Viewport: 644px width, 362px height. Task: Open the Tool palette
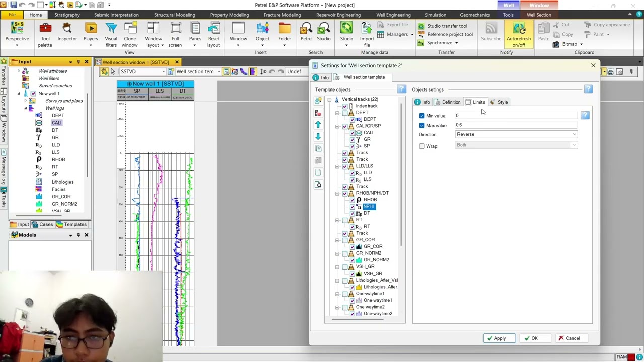tap(45, 35)
